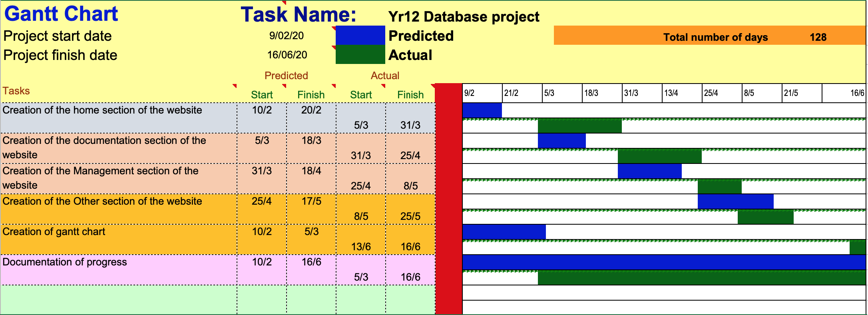The image size is (868, 315).
Task: Click documentation section predicted finish 18/3
Action: (311, 140)
